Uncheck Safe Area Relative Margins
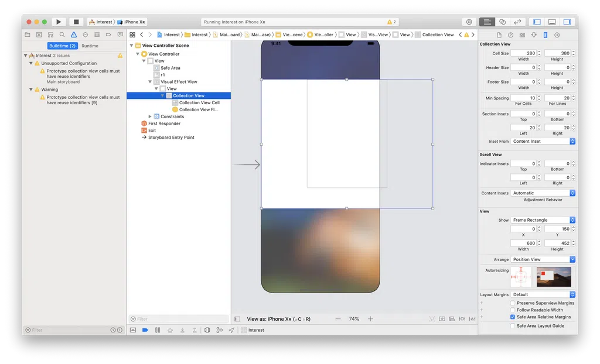The height and width of the screenshot is (364, 600). (x=513, y=317)
